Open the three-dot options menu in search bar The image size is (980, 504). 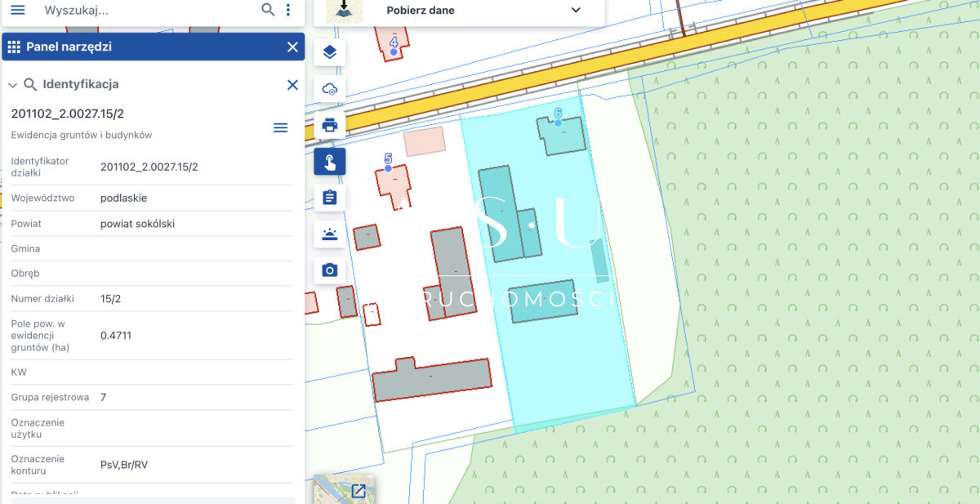click(x=288, y=10)
